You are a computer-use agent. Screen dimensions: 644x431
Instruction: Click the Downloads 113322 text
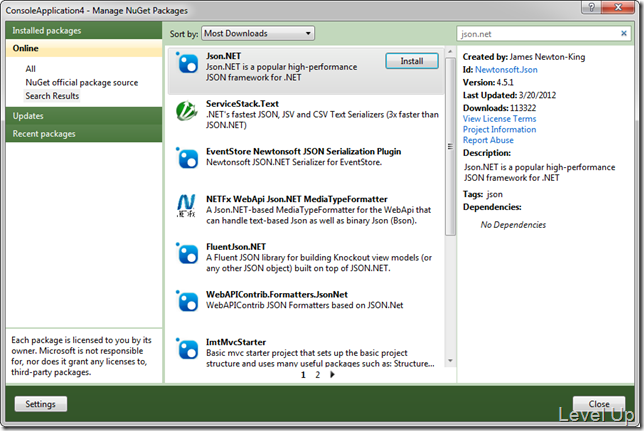499,108
